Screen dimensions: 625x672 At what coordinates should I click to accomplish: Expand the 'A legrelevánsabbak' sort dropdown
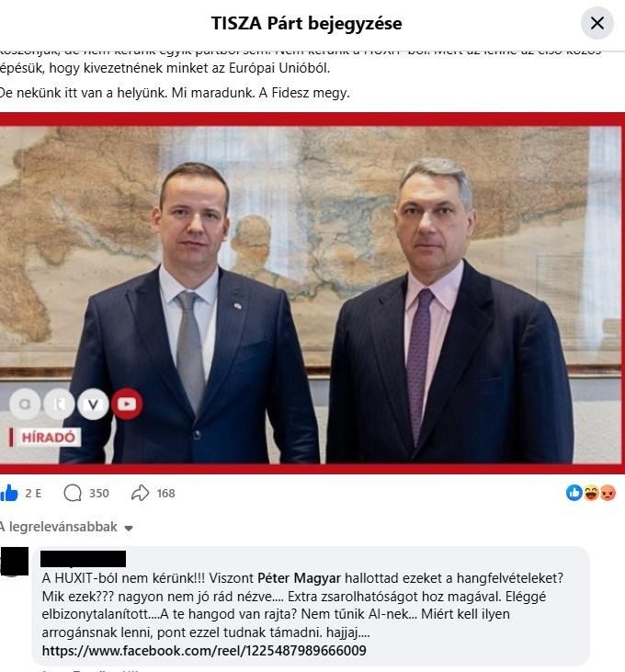click(x=66, y=527)
